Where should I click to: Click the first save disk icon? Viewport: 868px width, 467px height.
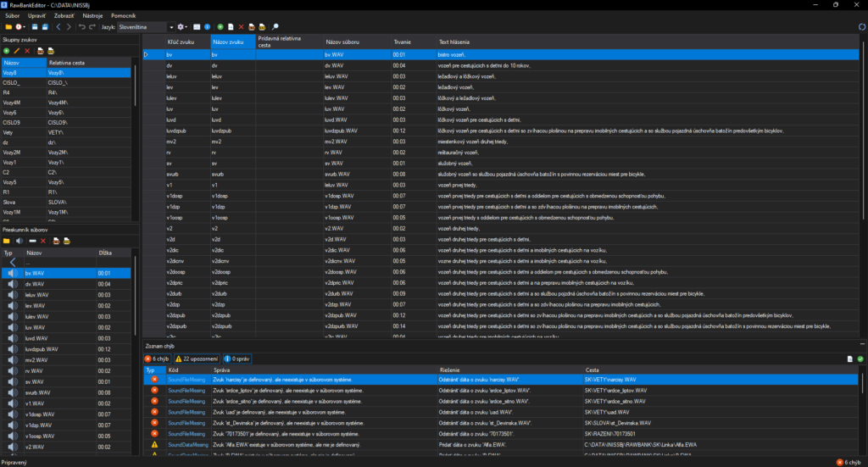(34, 26)
